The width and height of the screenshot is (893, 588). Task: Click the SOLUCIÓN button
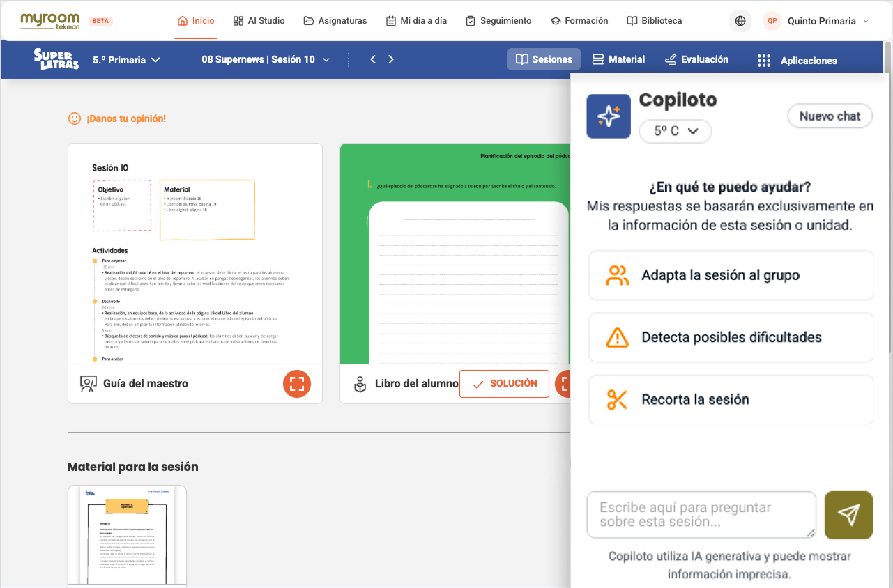click(x=504, y=384)
